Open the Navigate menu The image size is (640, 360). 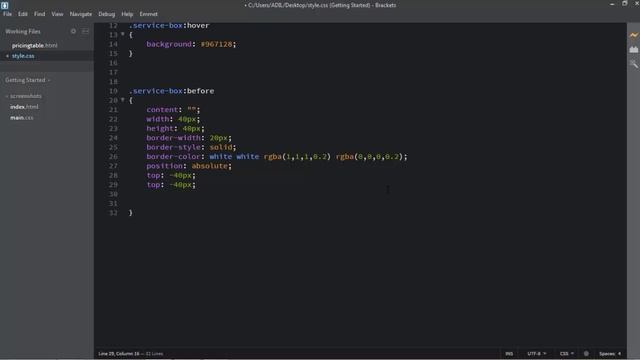[x=81, y=14]
